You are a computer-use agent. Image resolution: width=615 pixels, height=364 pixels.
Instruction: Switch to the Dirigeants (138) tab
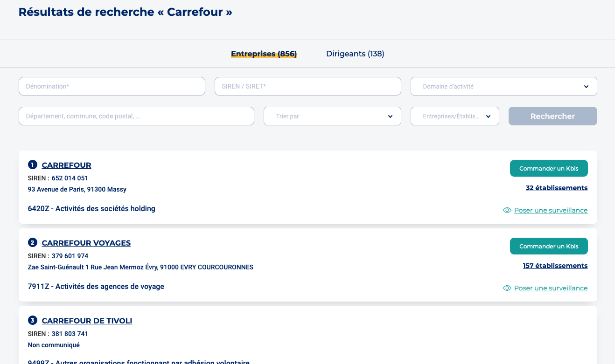[x=355, y=54]
